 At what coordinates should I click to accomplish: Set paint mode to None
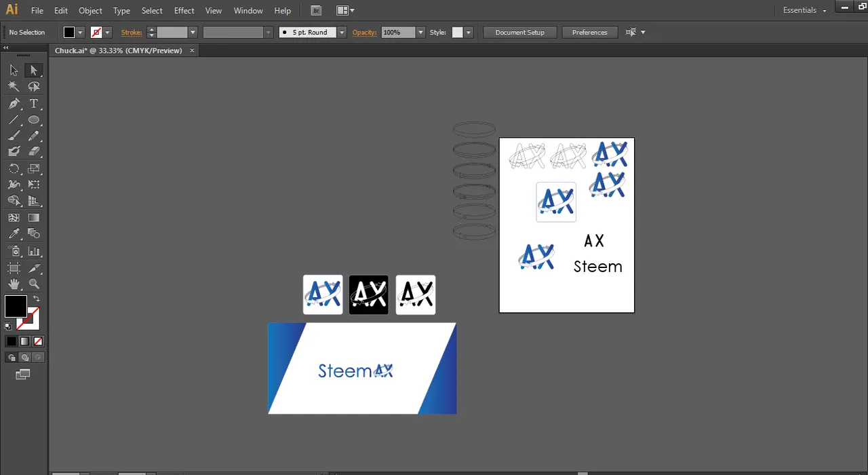pyautogui.click(x=38, y=341)
